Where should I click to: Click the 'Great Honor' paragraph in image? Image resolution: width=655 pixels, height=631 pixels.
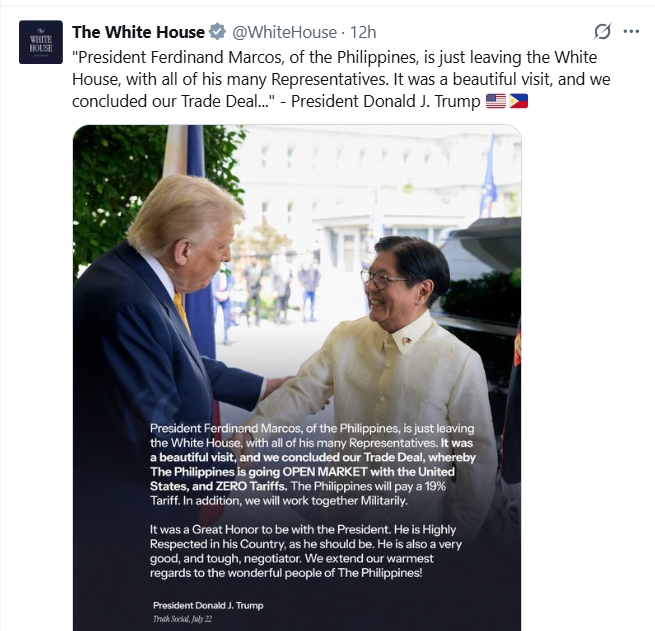point(306,551)
